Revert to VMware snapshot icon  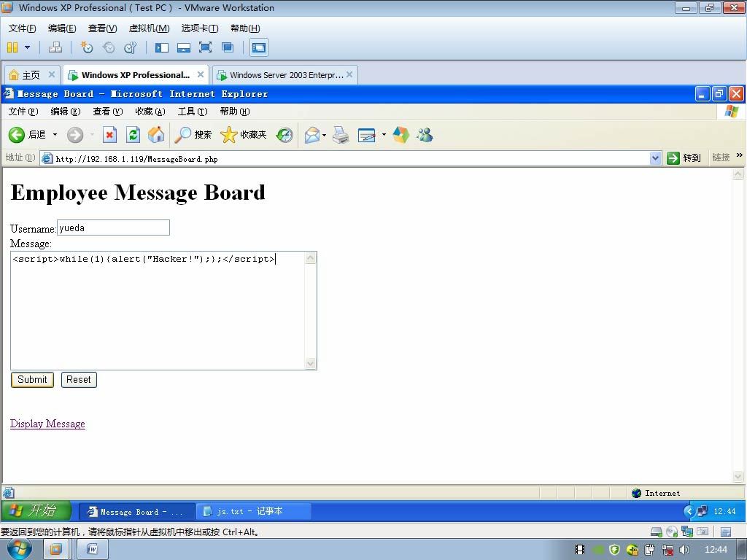coord(109,47)
